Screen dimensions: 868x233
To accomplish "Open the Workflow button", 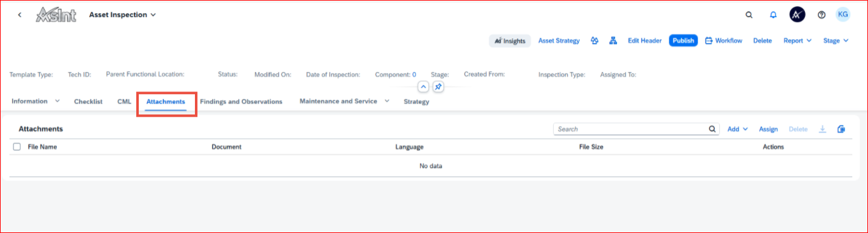I will [x=724, y=40].
